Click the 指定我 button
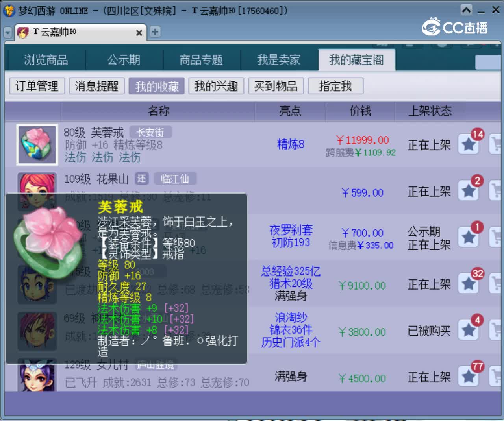This screenshot has height=421, width=504. click(x=335, y=86)
